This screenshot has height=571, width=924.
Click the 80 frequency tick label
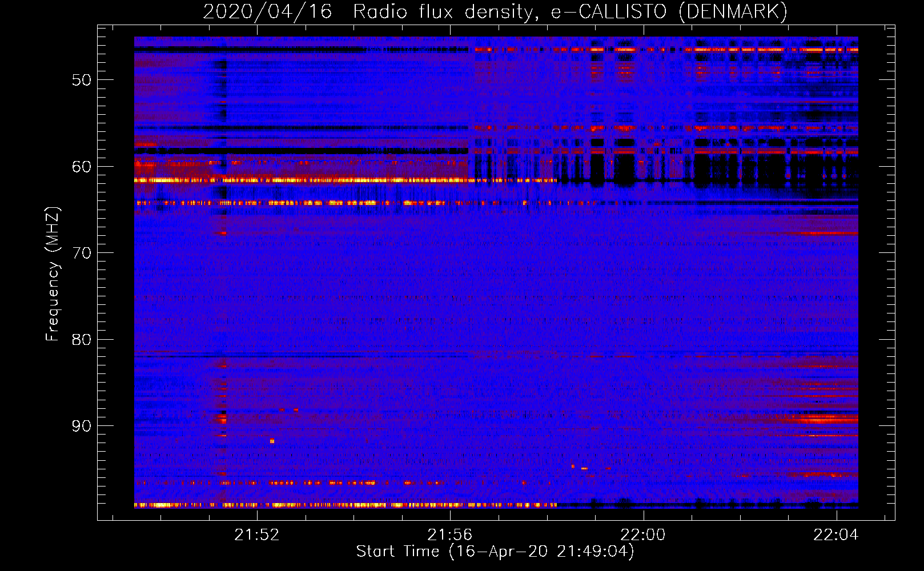click(82, 340)
